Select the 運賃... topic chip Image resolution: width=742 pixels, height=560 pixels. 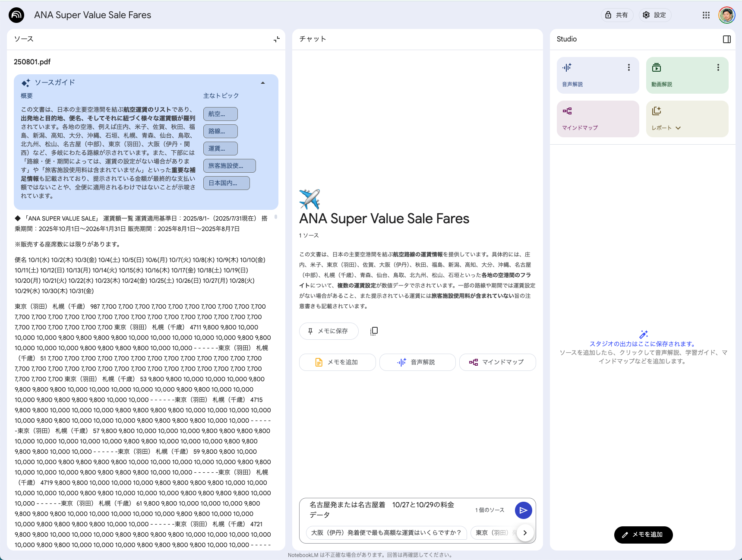click(x=221, y=149)
